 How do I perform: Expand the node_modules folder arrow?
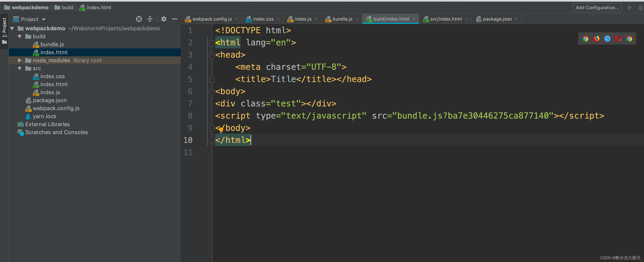[20, 60]
